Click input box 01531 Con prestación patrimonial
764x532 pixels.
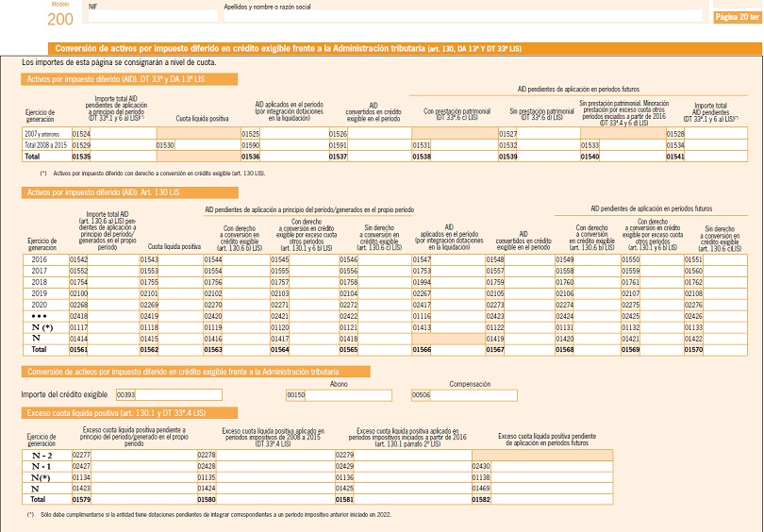[464, 145]
